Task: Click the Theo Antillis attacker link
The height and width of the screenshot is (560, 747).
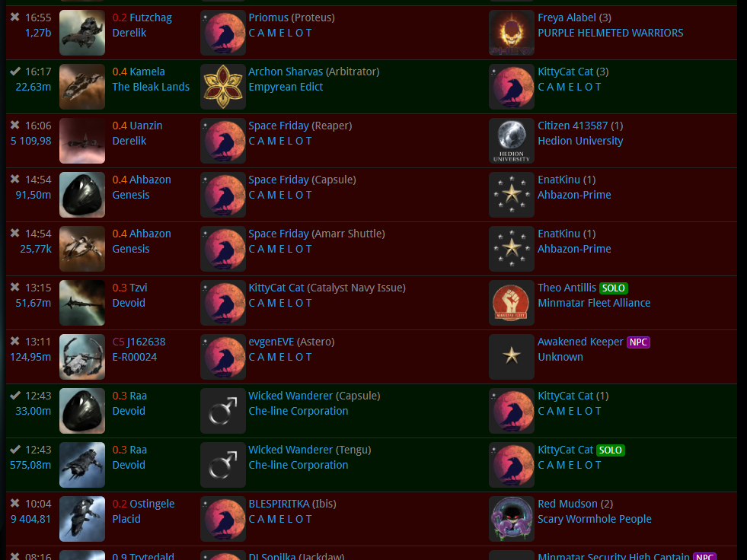Action: [567, 288]
